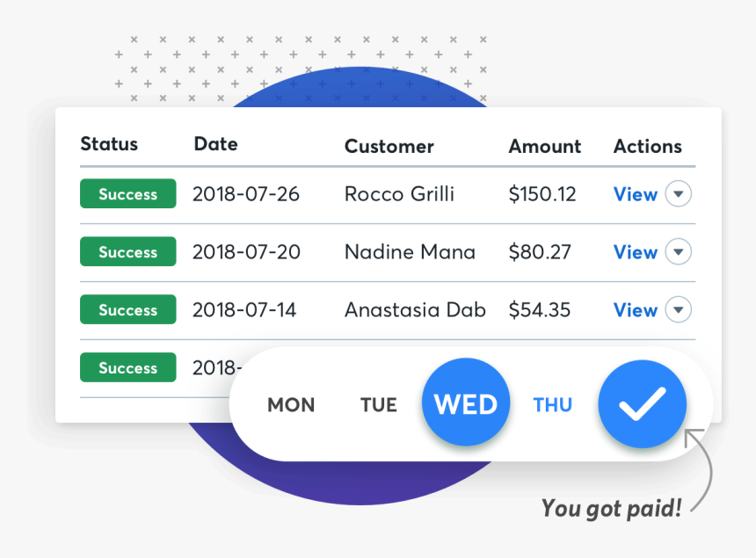Open the dropdown arrow for Anastasia Dab

point(679,309)
